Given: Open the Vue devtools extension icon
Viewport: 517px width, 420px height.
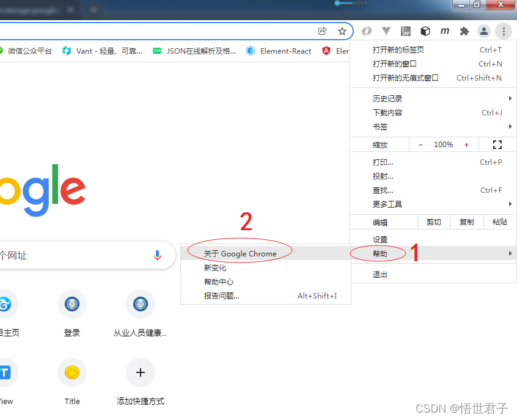Looking at the screenshot, I should 386,31.
